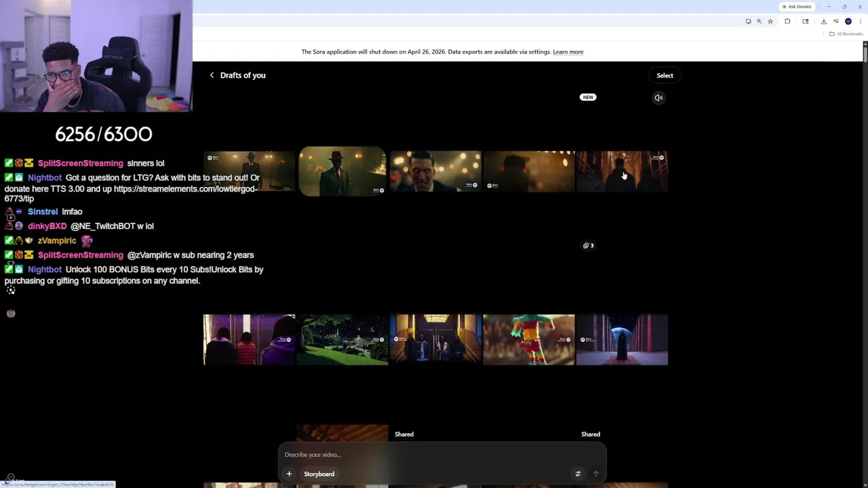Open the hooded figure blue planet thumbnail
This screenshot has height=488, width=868.
tap(622, 340)
